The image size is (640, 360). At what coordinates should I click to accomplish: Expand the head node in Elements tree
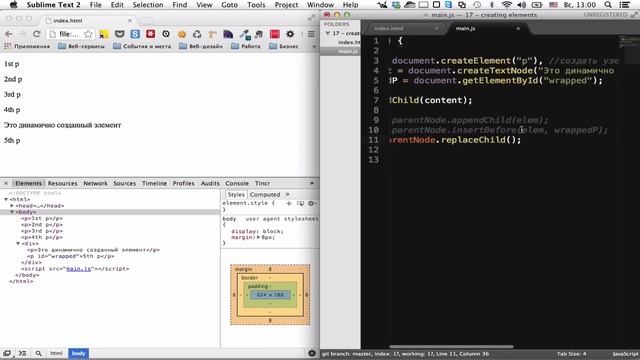[12, 206]
